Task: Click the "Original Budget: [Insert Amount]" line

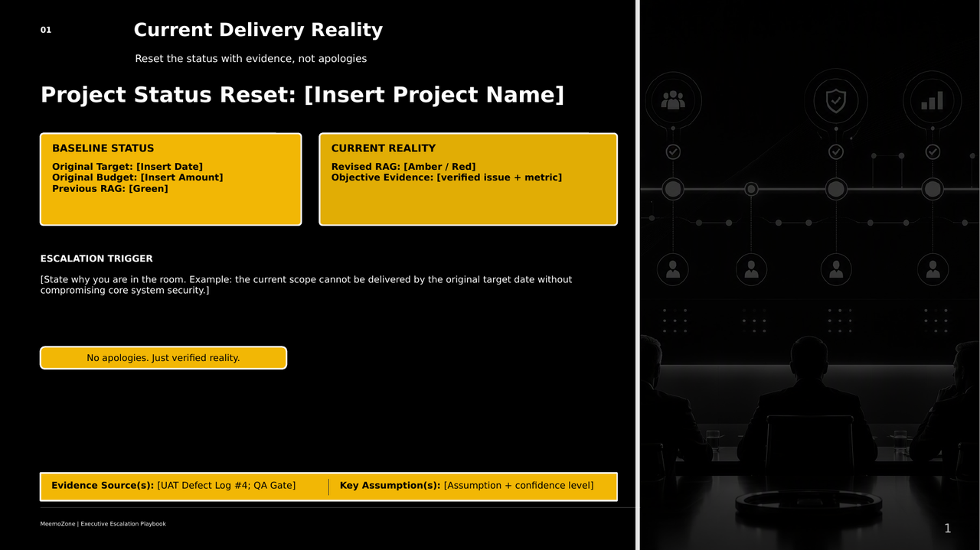Action: [x=138, y=177]
